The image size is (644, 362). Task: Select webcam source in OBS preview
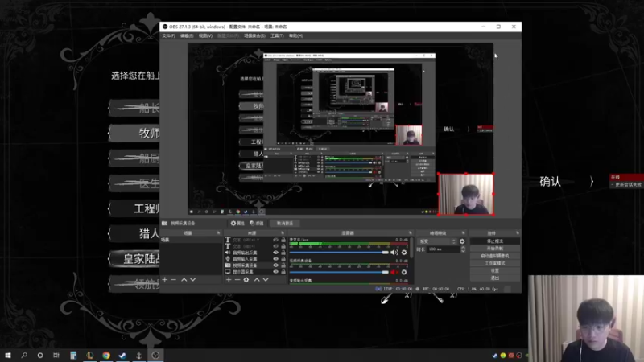click(x=466, y=194)
